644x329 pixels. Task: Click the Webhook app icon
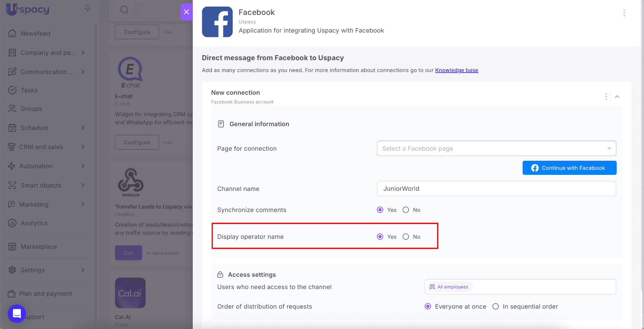[131, 182]
